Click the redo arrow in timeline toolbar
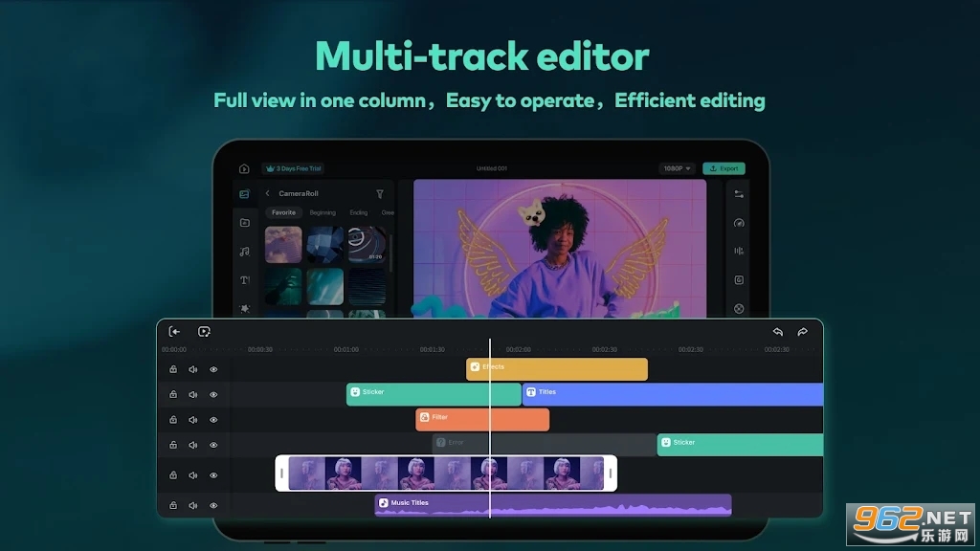Viewport: 980px width, 551px height. click(x=803, y=332)
